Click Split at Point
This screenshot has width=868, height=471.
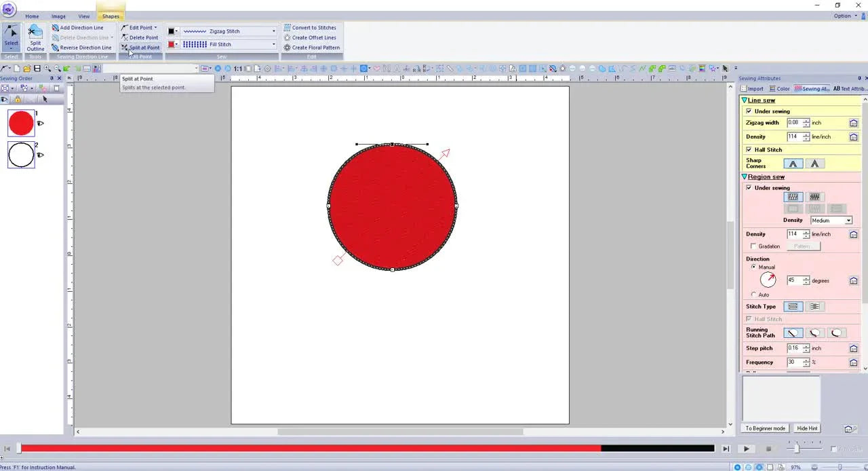(x=140, y=48)
